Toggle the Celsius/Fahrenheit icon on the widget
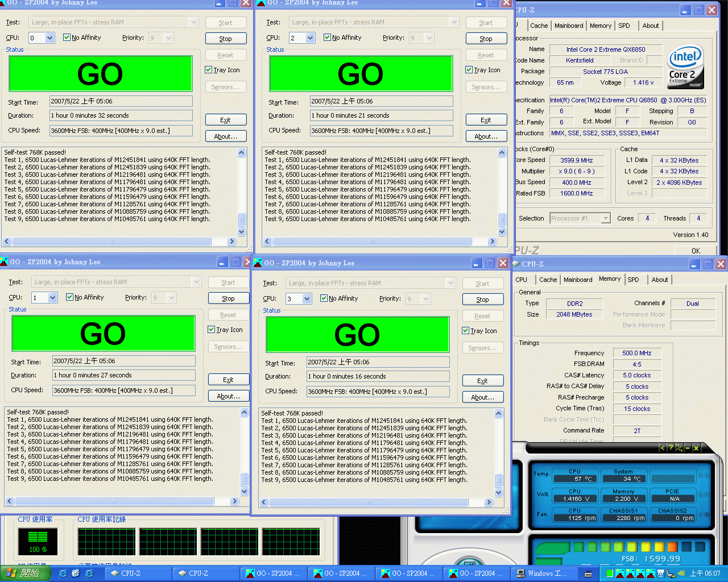The width and height of the screenshot is (728, 582). tap(679, 448)
